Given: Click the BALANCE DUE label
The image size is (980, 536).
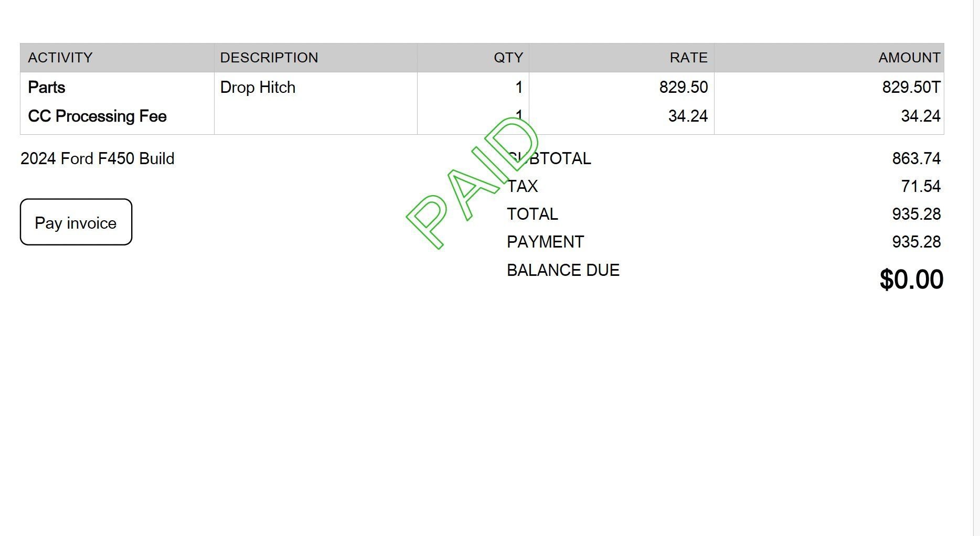Looking at the screenshot, I should 563,270.
